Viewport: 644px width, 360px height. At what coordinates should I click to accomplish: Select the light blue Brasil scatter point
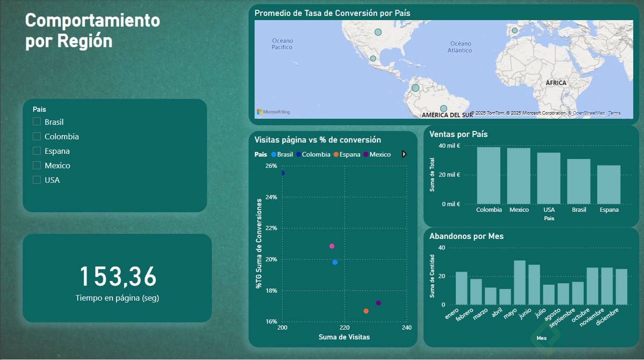(x=335, y=262)
